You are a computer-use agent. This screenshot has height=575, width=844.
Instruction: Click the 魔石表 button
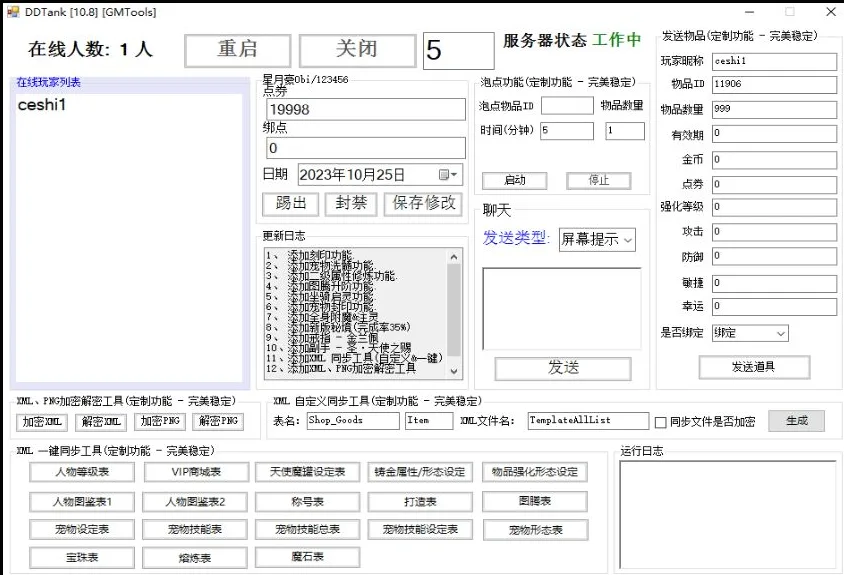point(307,557)
